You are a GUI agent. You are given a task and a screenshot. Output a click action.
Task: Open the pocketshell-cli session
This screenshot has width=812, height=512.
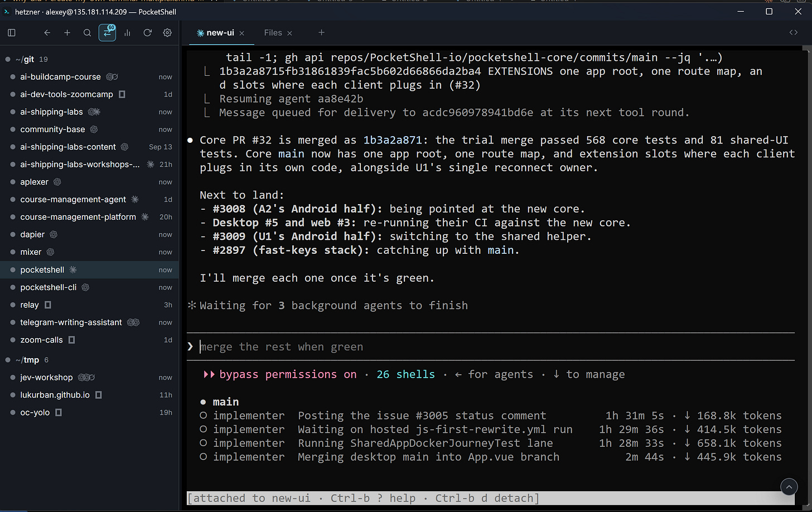(x=89, y=287)
